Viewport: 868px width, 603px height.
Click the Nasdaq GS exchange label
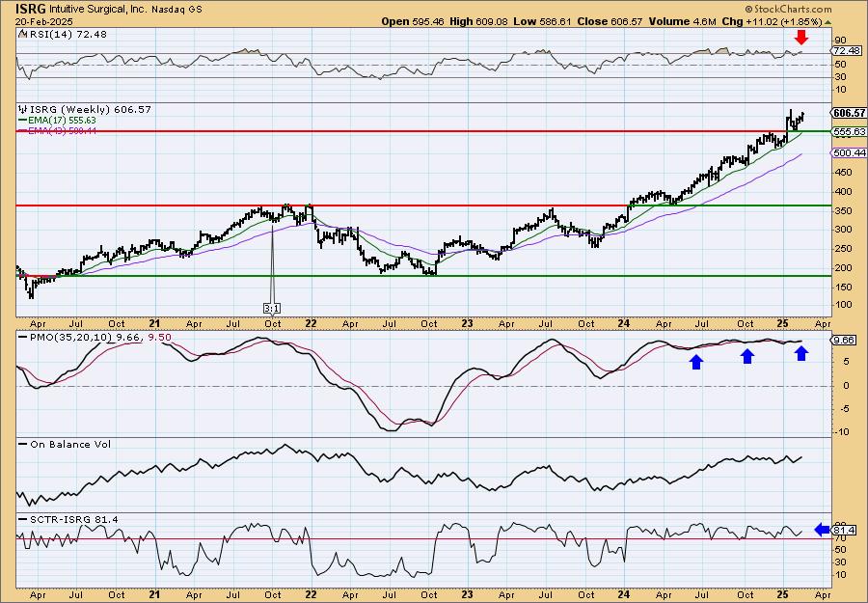176,10
